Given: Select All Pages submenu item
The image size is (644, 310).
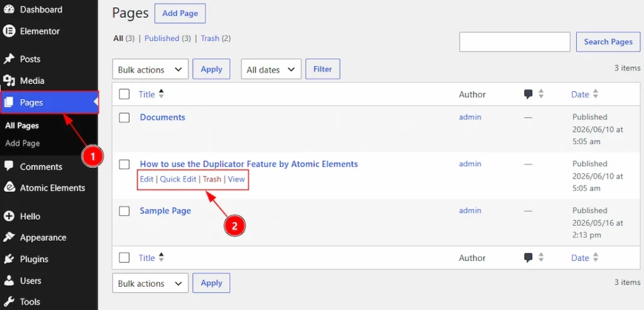Looking at the screenshot, I should tap(22, 126).
